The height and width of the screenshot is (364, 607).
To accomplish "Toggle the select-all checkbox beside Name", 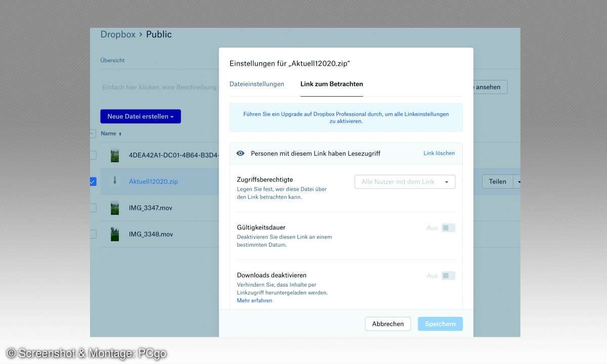I will coord(93,133).
